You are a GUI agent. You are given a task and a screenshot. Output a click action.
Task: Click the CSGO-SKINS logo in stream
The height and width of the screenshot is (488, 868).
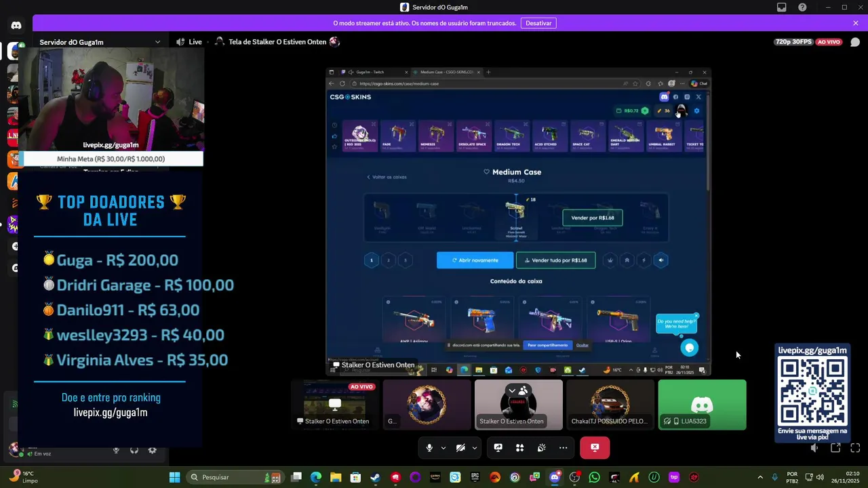(351, 97)
